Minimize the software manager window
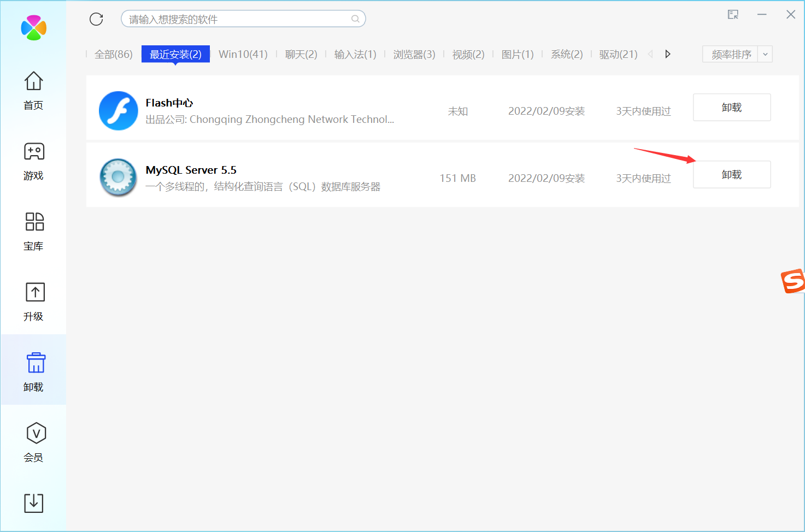Screen dimensions: 805x532 click(762, 15)
